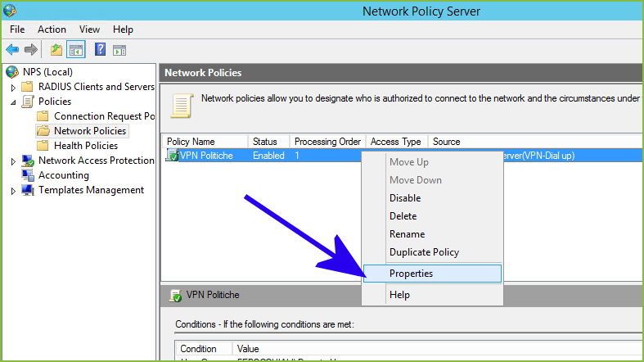Select Policies tree item
644x362 pixels.
(55, 102)
